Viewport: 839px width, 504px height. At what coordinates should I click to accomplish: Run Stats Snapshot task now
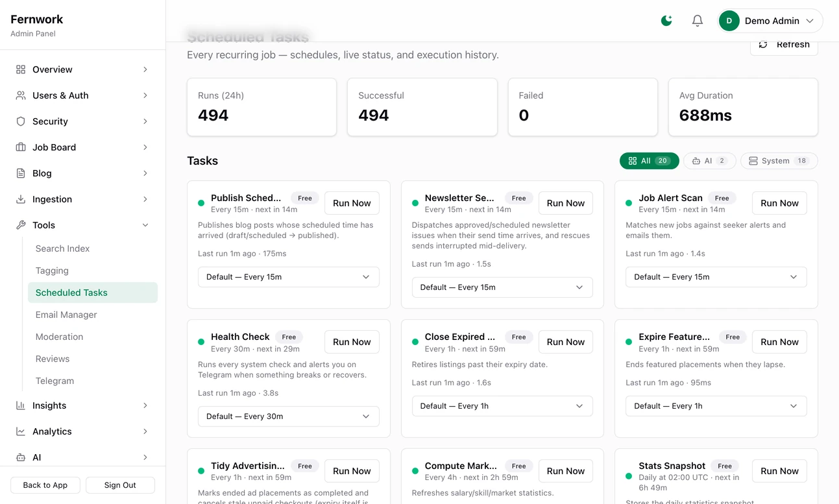coord(779,471)
